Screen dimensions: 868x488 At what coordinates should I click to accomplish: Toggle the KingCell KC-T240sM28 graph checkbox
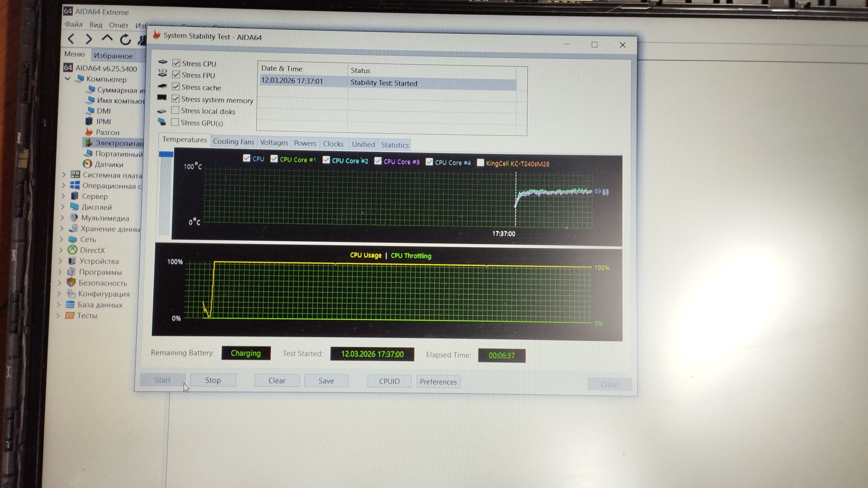coord(481,163)
